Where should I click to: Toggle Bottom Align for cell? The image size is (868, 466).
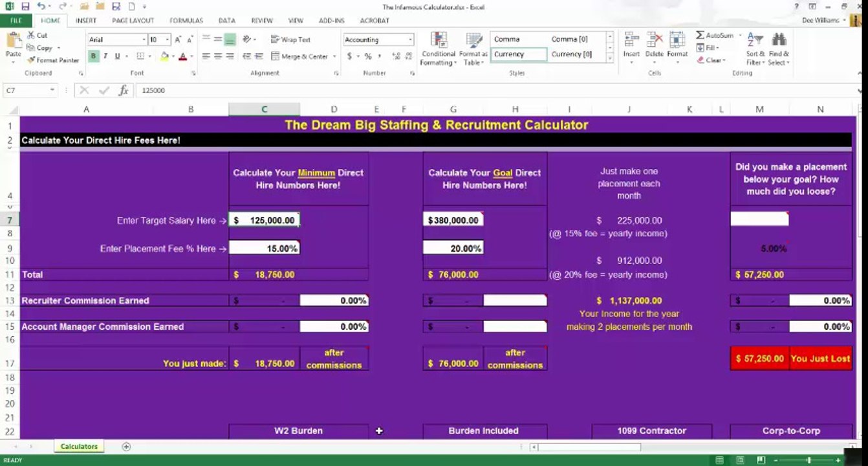[x=230, y=39]
